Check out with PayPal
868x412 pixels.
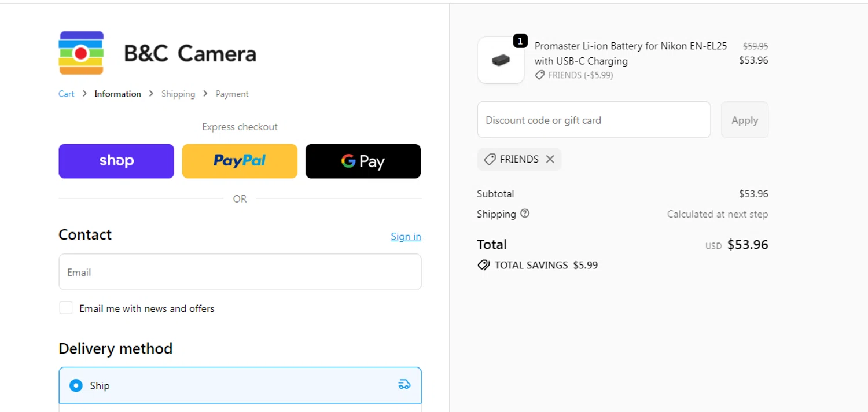[x=240, y=161]
